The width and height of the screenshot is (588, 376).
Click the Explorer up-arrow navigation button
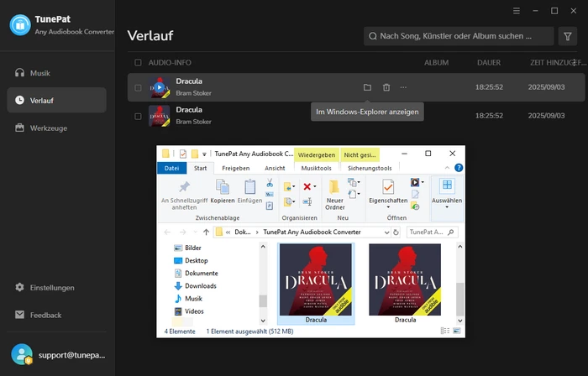pyautogui.click(x=206, y=232)
